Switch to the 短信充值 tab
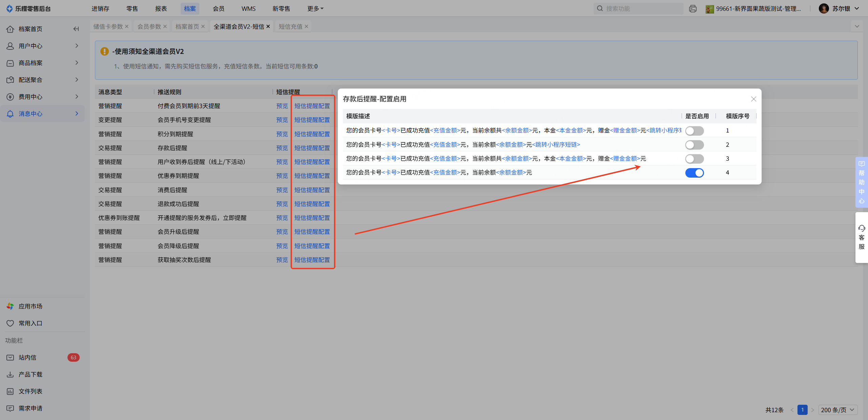The width and height of the screenshot is (868, 420). click(x=290, y=26)
